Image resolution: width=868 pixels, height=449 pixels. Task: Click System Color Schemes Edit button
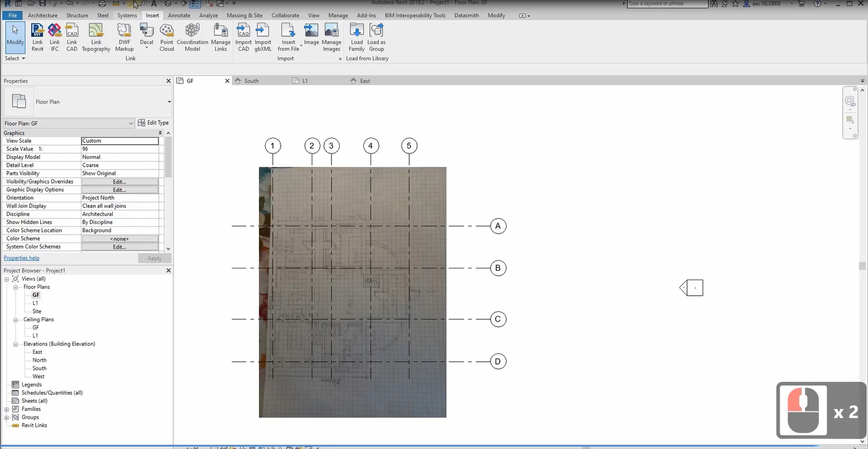click(x=119, y=247)
